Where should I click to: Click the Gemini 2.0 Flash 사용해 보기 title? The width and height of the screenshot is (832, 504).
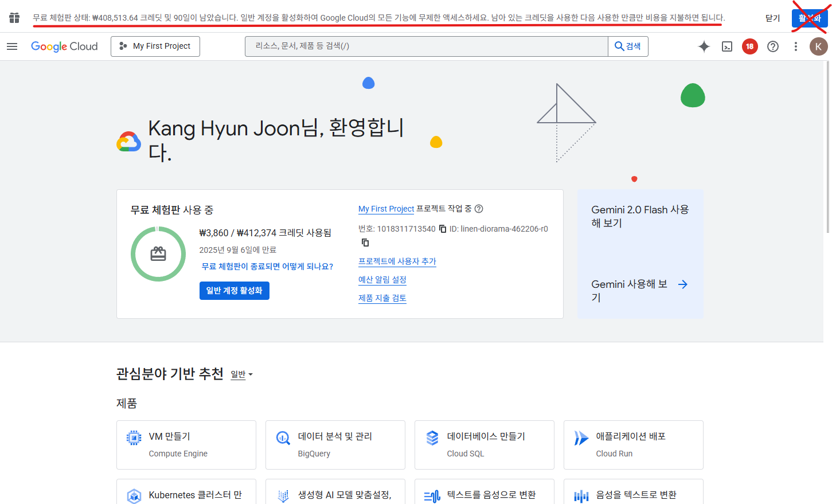(x=640, y=216)
